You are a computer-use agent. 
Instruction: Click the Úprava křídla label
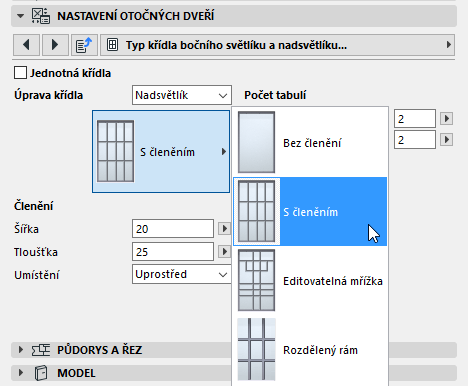(x=48, y=95)
